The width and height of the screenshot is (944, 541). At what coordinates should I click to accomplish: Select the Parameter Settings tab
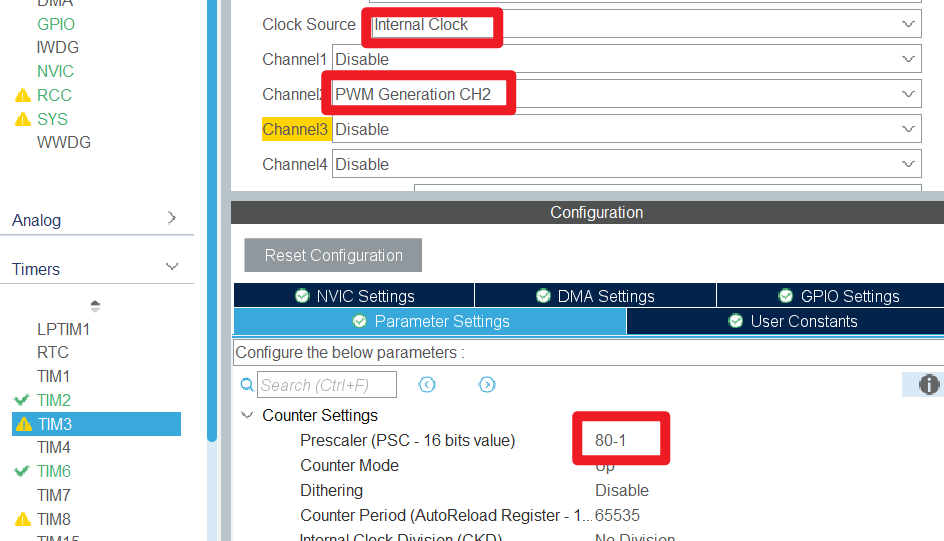(x=430, y=321)
